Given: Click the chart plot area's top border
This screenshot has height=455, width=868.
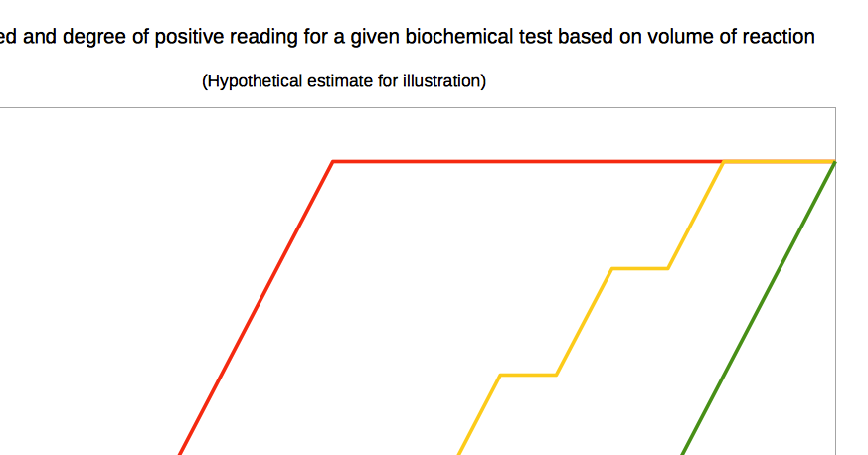Looking at the screenshot, I should tap(418, 108).
